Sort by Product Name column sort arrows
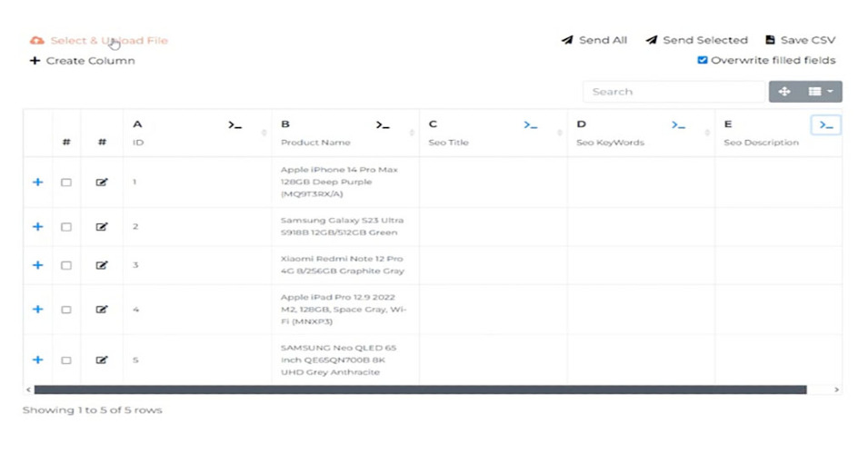Viewport: 868px width, 454px height. 412,133
